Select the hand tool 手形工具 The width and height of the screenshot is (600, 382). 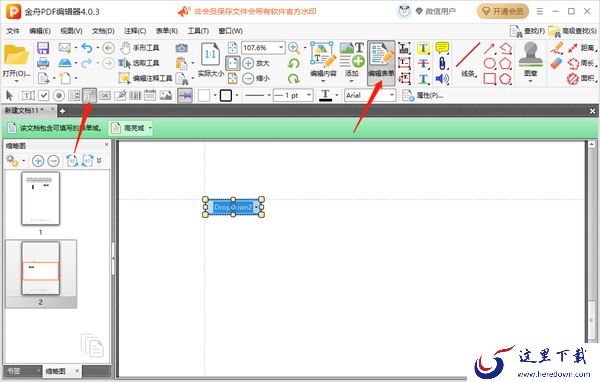point(140,48)
